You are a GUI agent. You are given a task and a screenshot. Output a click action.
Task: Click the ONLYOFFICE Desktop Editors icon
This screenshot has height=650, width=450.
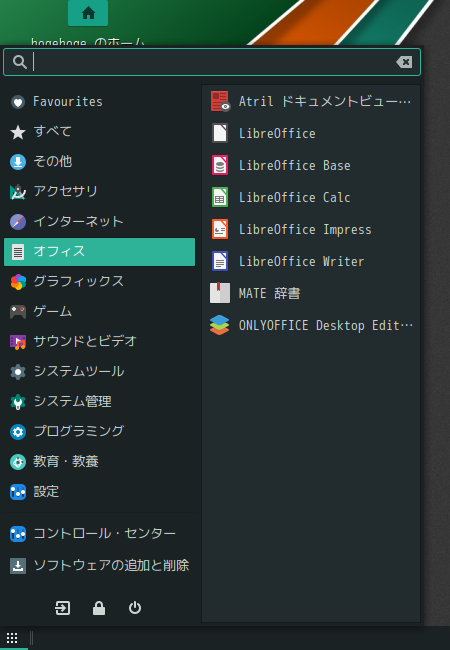point(220,325)
